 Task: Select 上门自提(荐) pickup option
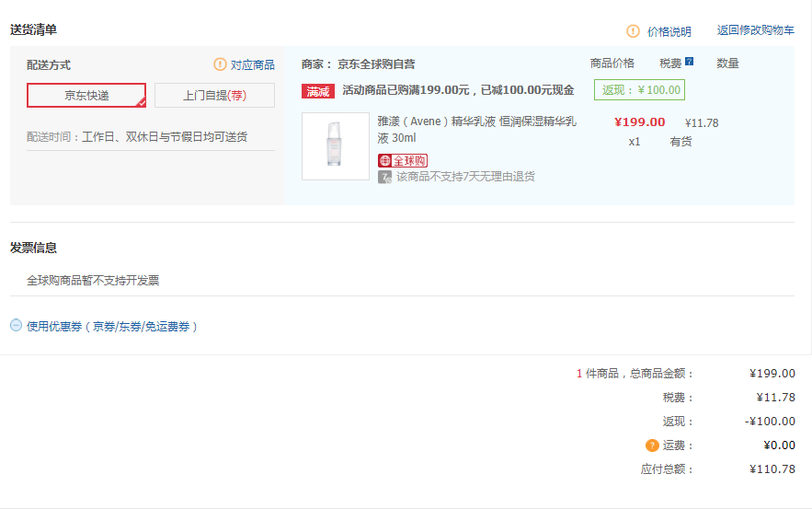[x=214, y=96]
